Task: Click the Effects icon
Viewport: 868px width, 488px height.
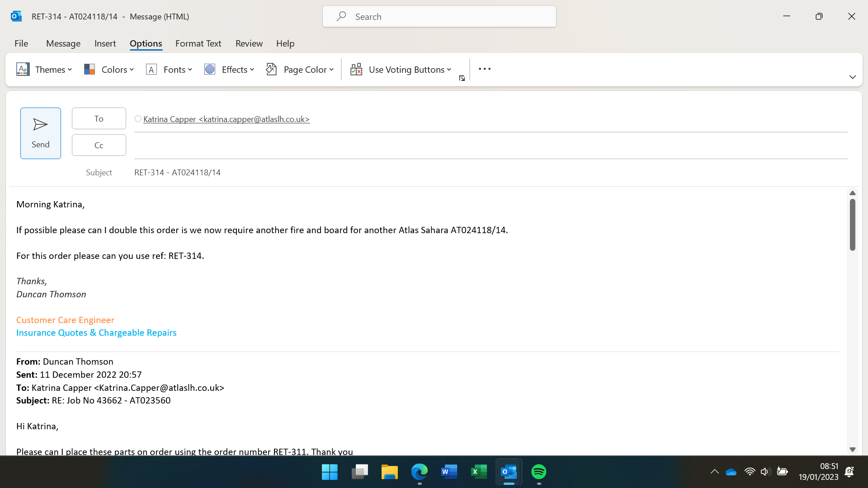Action: 210,70
